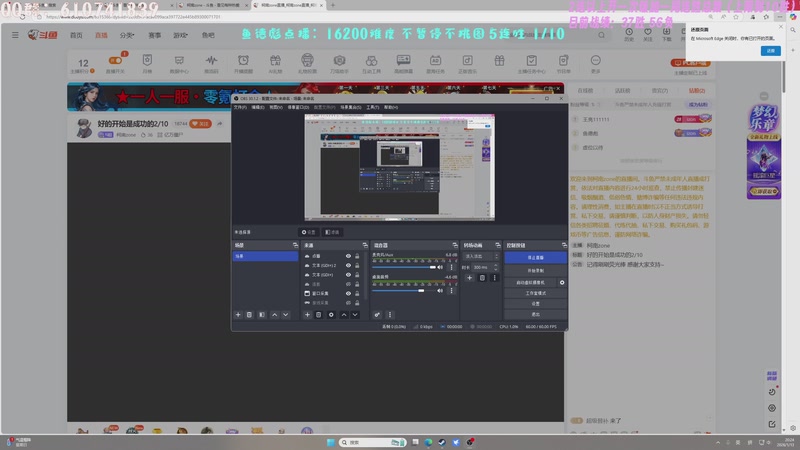Image resolution: width=800 pixels, height=450 pixels.
Task: Click blue restore button in Edge popup
Action: pos(770,51)
